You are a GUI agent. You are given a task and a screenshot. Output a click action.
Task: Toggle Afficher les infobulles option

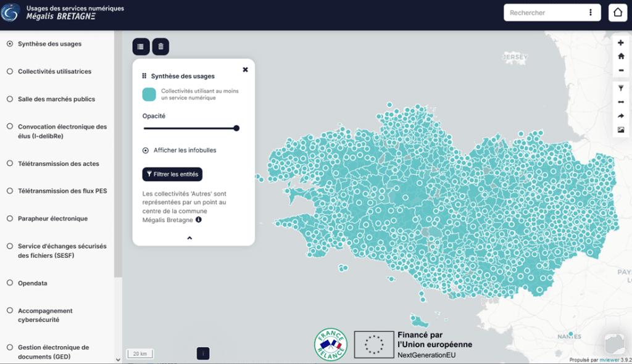pyautogui.click(x=146, y=150)
